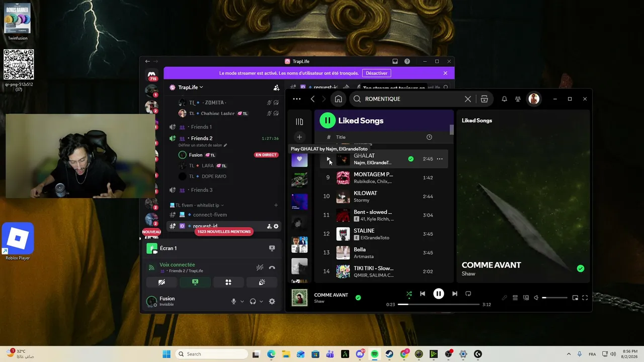644x362 pixels.
Task: Go to Spotify Home
Action: (339, 99)
